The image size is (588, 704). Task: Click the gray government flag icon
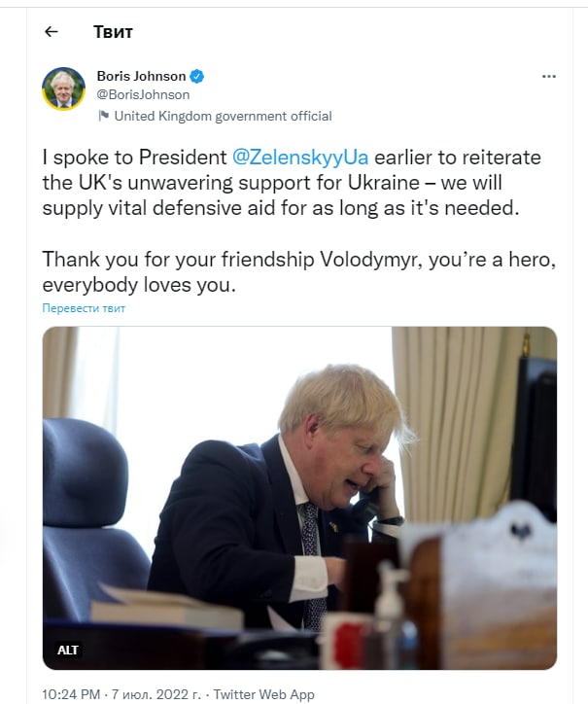pos(104,116)
